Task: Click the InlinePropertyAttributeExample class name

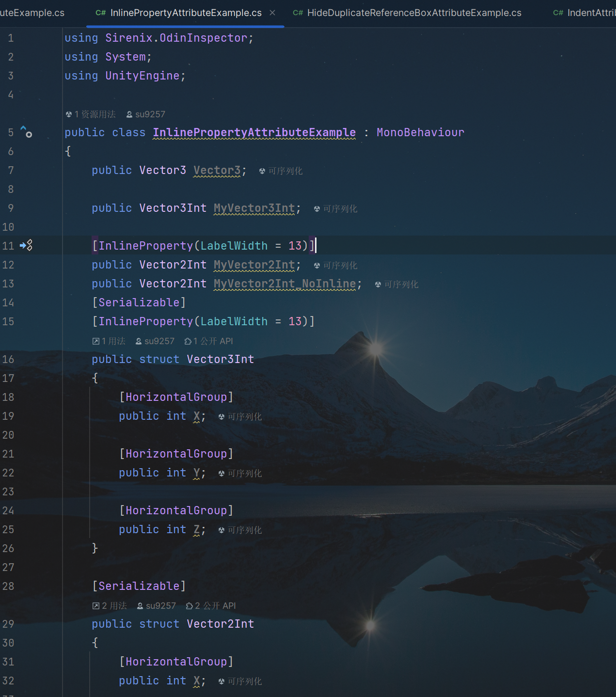Action: tap(254, 132)
